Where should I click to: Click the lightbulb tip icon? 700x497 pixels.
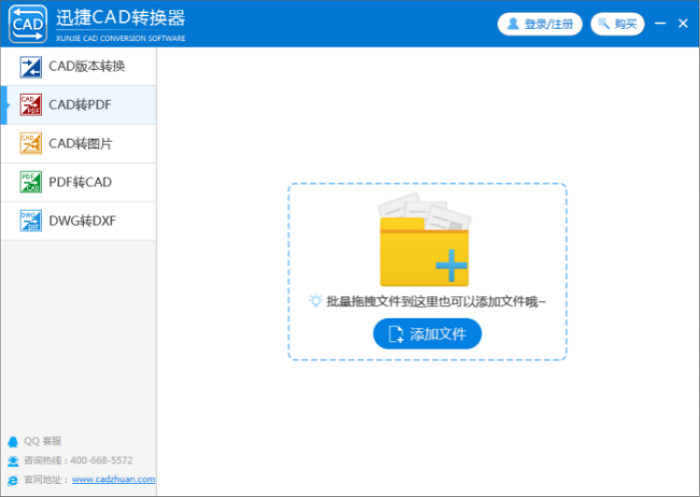(x=316, y=301)
